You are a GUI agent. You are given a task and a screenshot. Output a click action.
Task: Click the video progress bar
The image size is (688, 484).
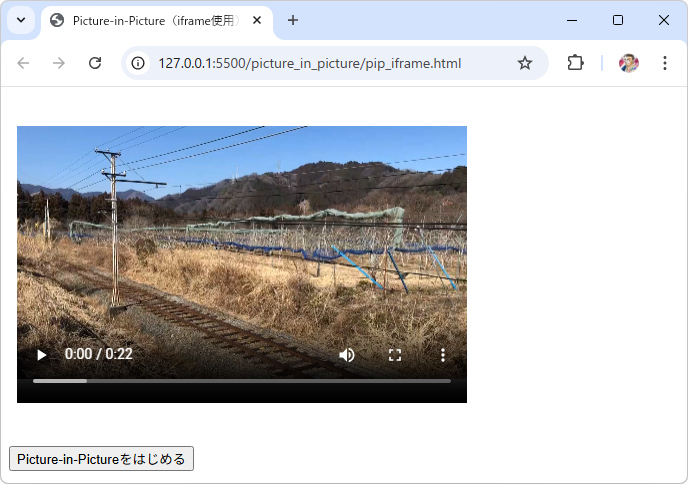pos(242,381)
